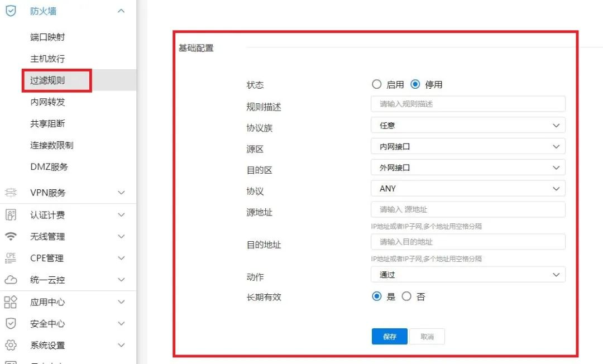
Task: Choose 否 for 长期有效
Action: click(407, 296)
